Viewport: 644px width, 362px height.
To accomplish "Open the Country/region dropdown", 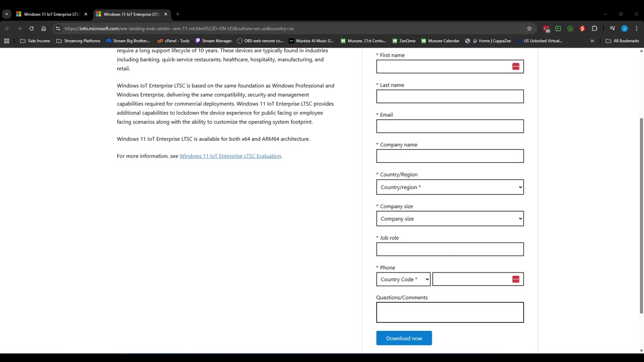I will tap(450, 187).
